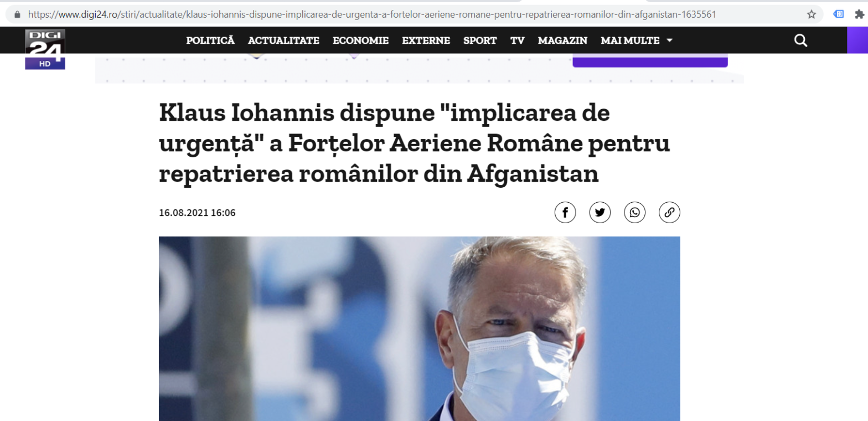This screenshot has width=868, height=421.
Task: Share article via Facebook icon
Action: (565, 213)
